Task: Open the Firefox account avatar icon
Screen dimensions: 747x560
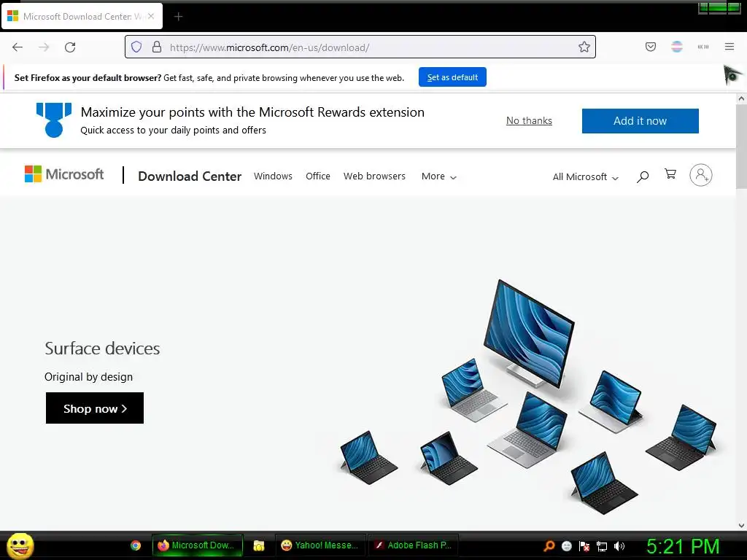Action: coord(676,47)
